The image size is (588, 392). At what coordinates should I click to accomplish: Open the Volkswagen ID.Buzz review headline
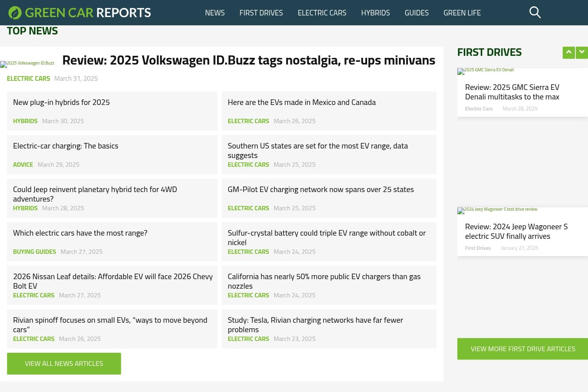click(x=249, y=60)
